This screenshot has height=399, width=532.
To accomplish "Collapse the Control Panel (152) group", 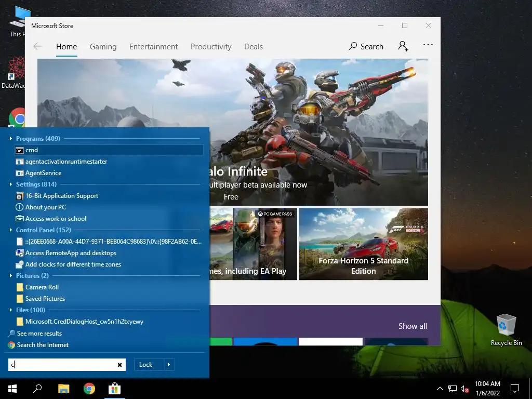I will [x=11, y=230].
